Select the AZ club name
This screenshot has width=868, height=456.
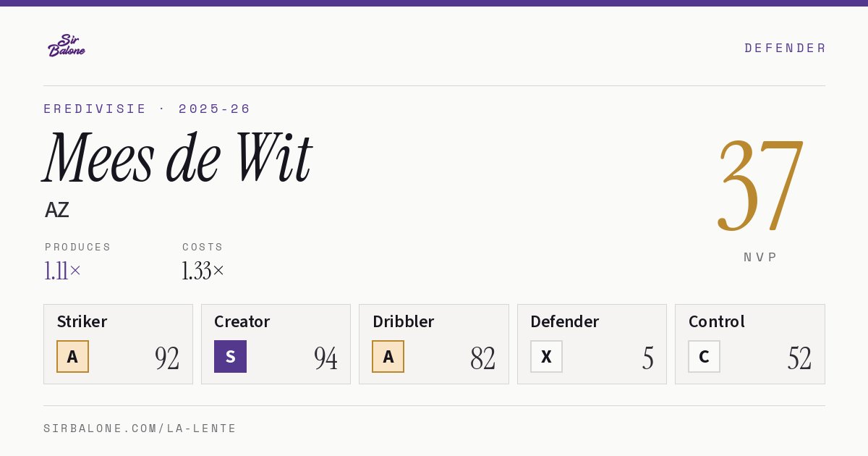[x=57, y=210]
